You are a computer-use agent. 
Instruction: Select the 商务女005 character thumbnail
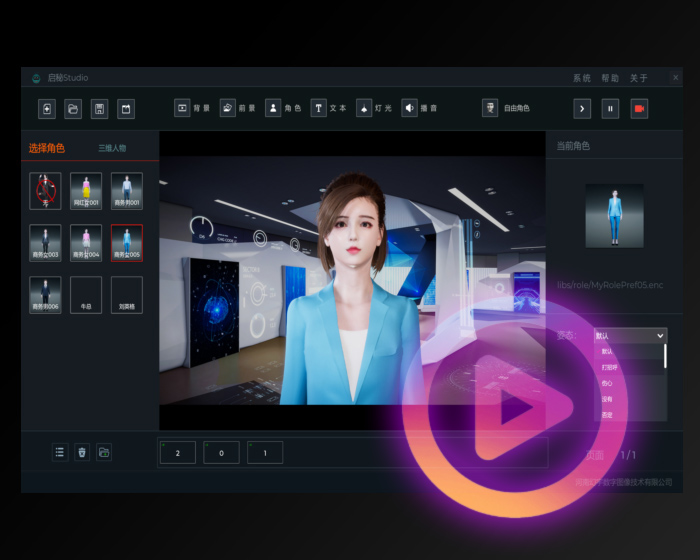(126, 242)
